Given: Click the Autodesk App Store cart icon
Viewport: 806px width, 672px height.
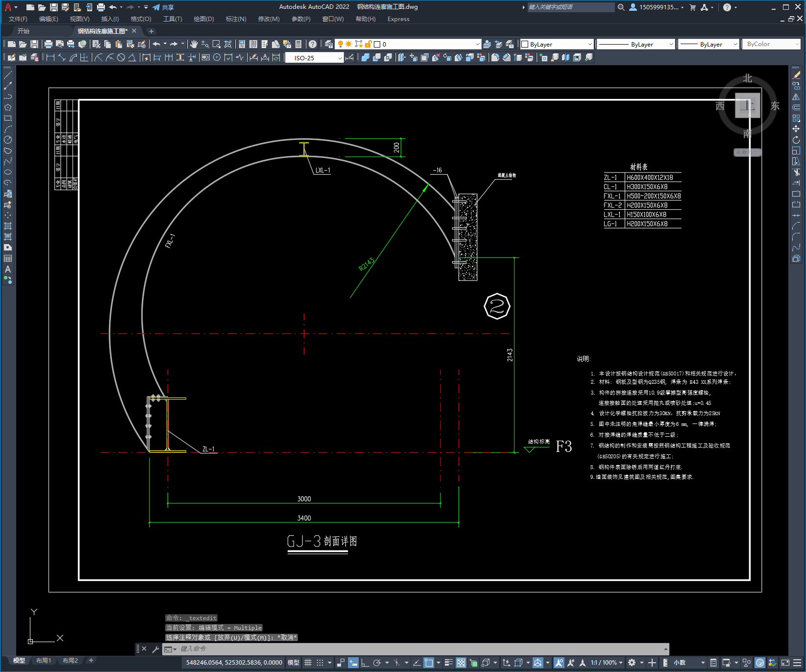Looking at the screenshot, I should pyautogui.click(x=692, y=7).
